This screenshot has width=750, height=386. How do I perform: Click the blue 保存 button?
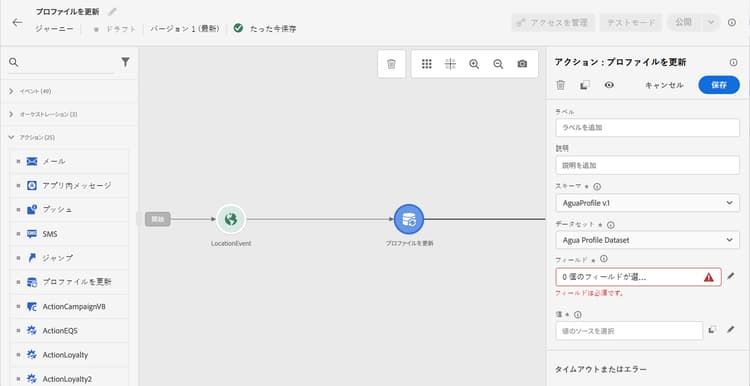click(719, 85)
